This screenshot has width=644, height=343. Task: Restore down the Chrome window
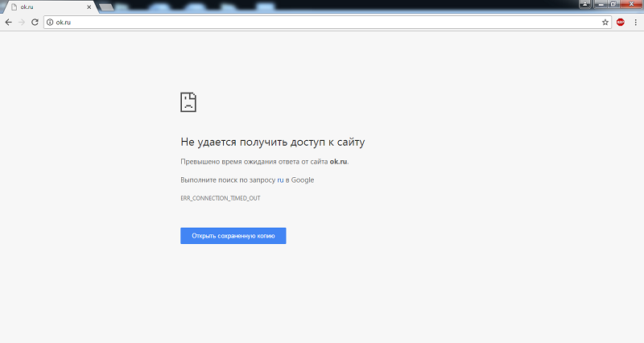(613, 5)
